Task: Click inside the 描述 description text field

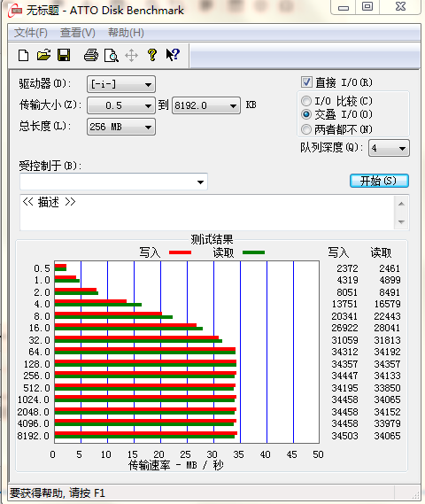Action: (x=207, y=213)
